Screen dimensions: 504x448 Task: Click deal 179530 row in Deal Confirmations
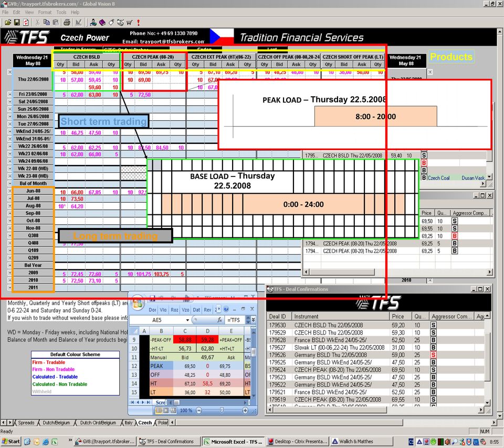tap(375, 325)
